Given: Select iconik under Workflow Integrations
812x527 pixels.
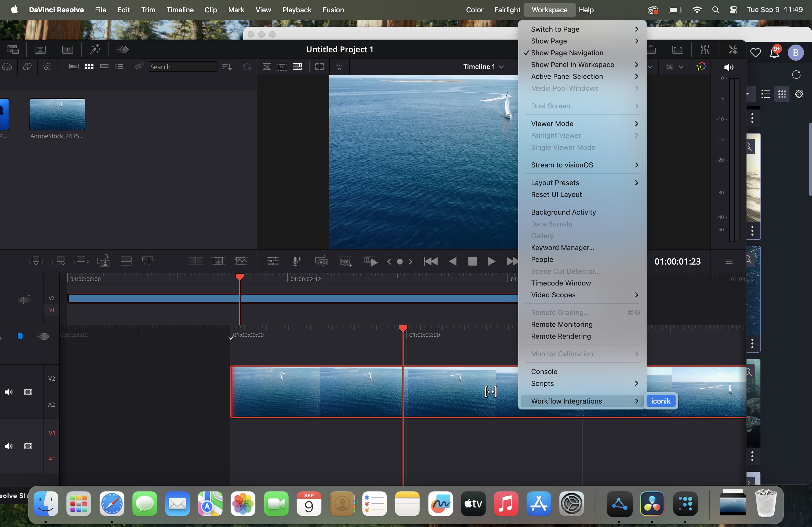Looking at the screenshot, I should coord(661,401).
